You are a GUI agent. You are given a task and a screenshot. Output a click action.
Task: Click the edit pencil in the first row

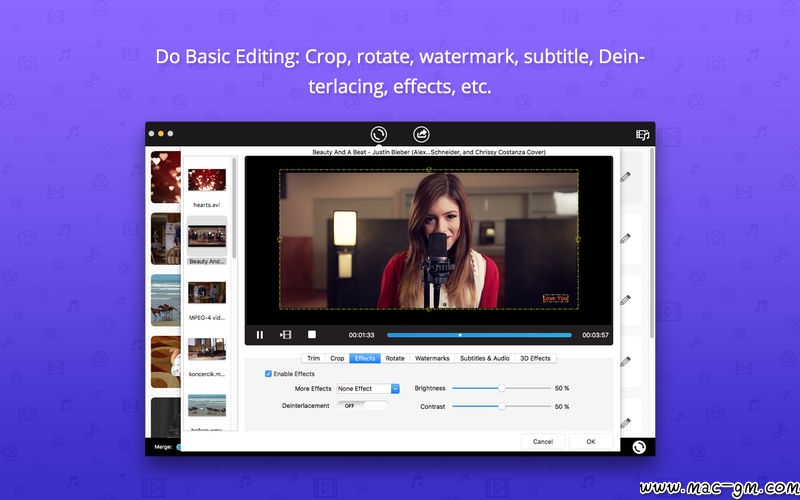pos(626,177)
